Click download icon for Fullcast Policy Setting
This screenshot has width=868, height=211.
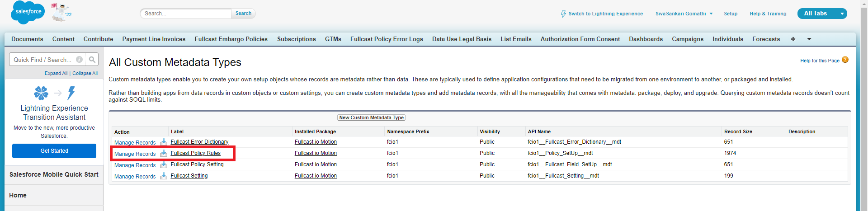pos(164,164)
